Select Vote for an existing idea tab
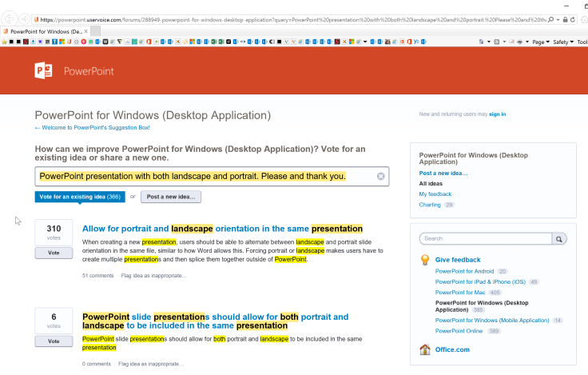The image size is (588, 375). 80,197
